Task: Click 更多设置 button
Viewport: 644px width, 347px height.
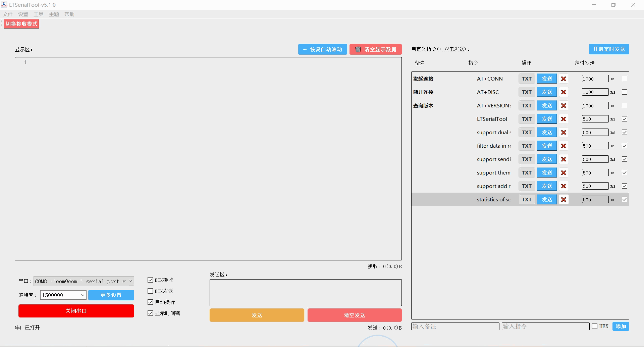Action: coord(111,295)
